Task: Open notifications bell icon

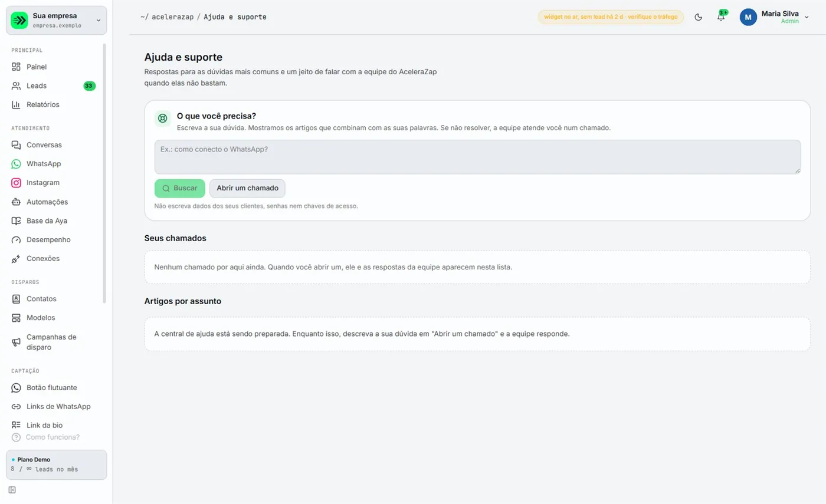Action: tap(720, 17)
